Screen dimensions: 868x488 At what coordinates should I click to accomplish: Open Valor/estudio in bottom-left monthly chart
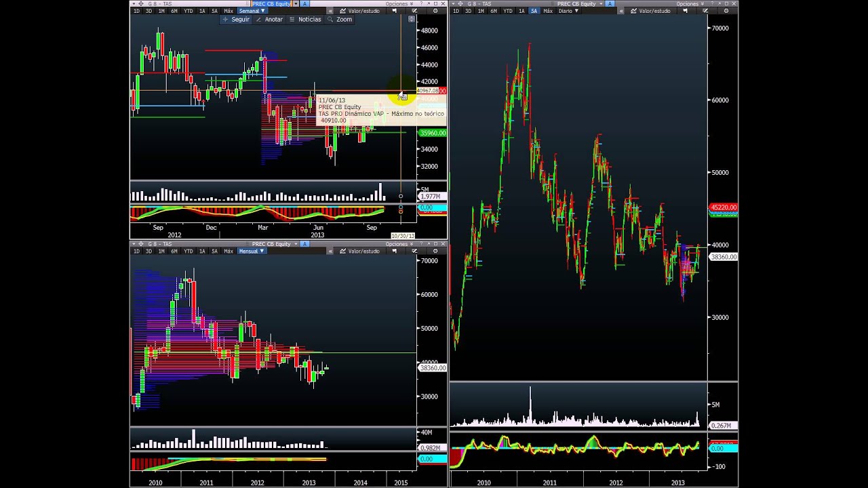point(360,251)
